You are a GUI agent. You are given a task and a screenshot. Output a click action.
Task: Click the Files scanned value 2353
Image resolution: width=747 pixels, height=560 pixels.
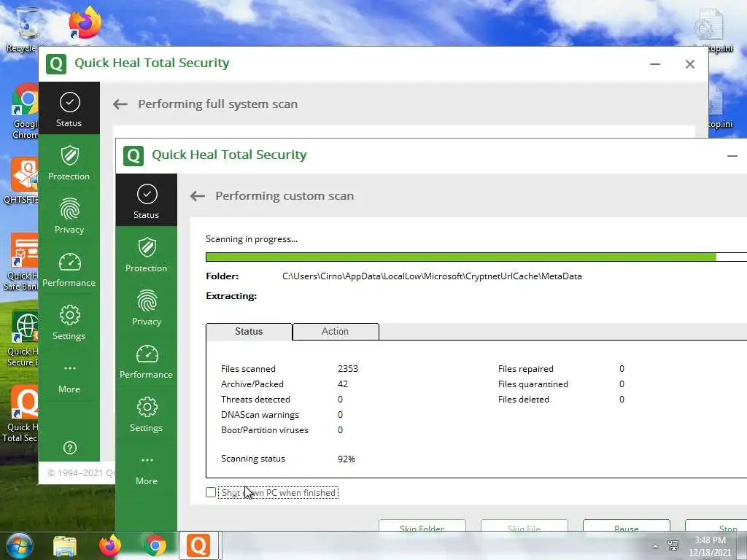[348, 368]
